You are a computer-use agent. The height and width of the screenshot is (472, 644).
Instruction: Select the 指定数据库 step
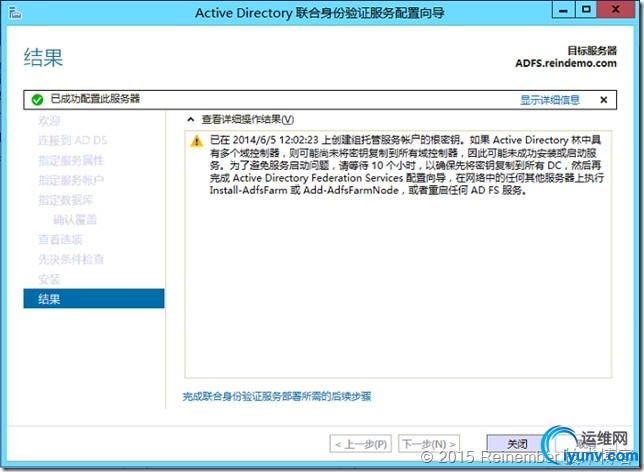click(x=65, y=200)
